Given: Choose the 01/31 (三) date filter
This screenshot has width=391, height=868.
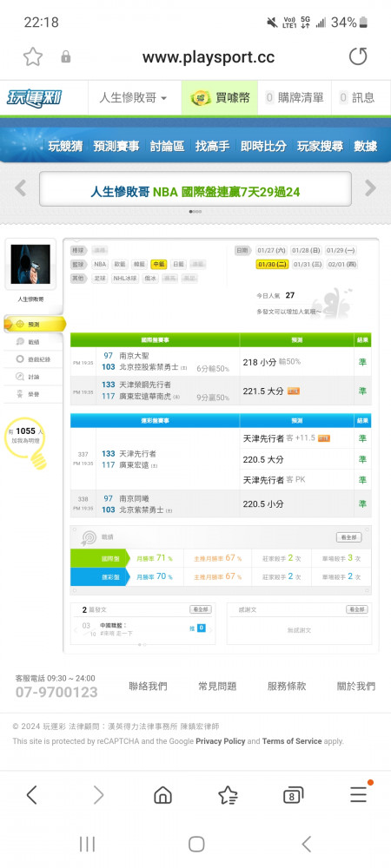Looking at the screenshot, I should [x=308, y=265].
